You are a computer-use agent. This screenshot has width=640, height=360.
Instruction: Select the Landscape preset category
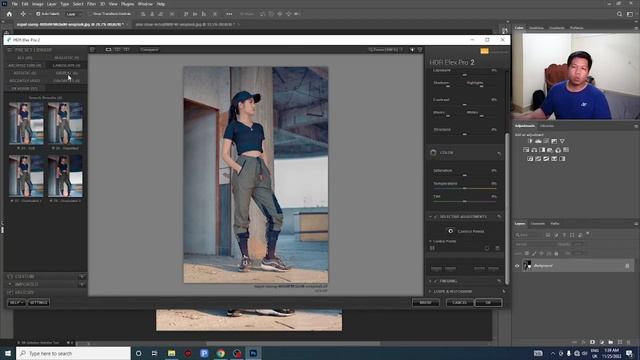click(67, 65)
